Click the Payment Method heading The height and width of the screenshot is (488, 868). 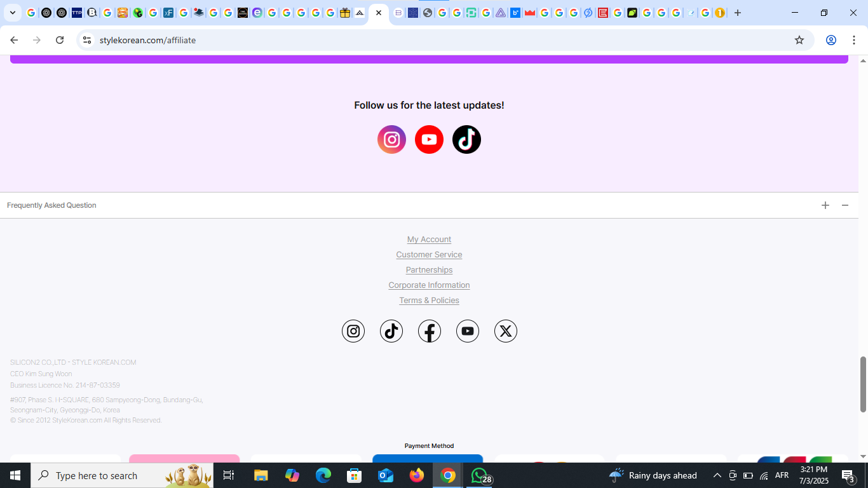tap(429, 446)
